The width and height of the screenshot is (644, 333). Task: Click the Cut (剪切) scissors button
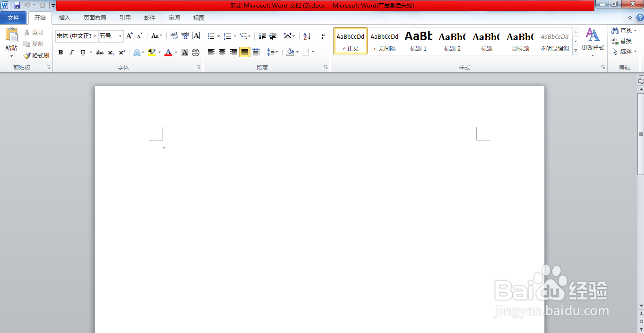[x=34, y=32]
